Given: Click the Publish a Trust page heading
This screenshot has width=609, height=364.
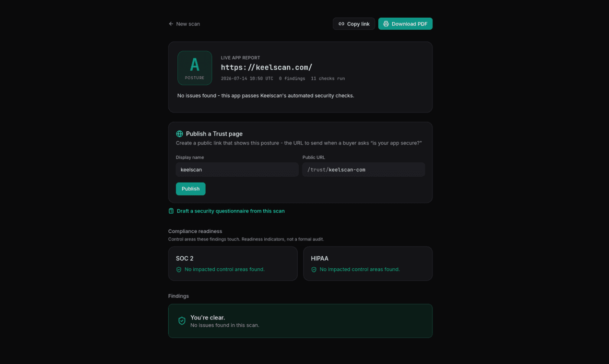Looking at the screenshot, I should click(x=214, y=134).
